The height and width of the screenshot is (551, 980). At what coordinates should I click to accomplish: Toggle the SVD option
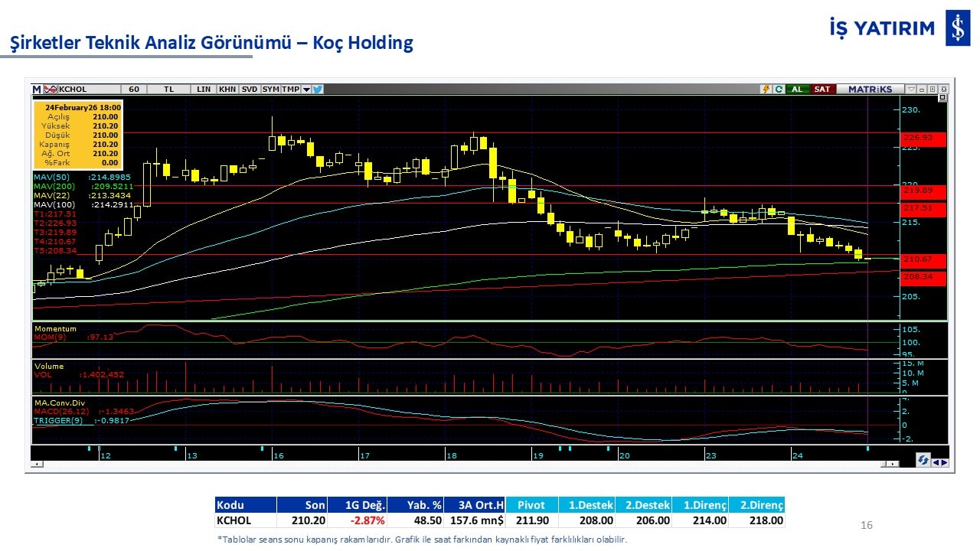click(x=250, y=89)
